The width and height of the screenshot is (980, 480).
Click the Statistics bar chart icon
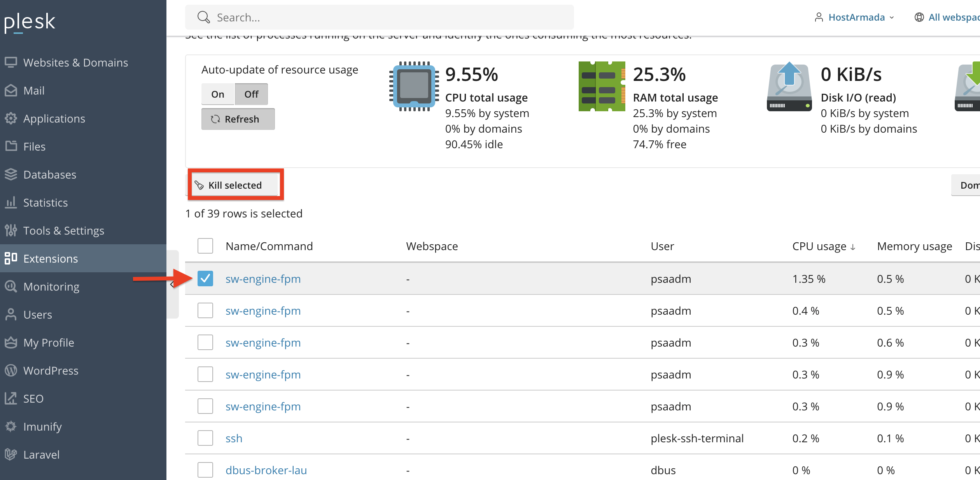(x=11, y=202)
